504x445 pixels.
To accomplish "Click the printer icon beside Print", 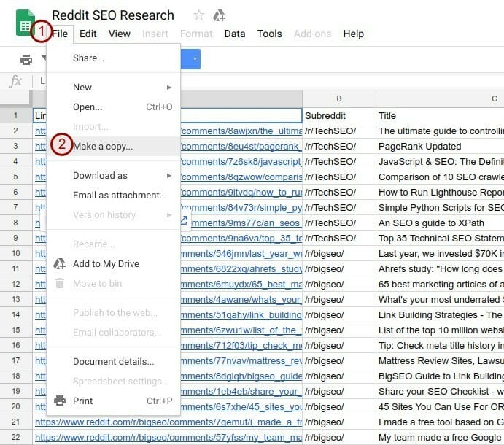I will tap(60, 400).
